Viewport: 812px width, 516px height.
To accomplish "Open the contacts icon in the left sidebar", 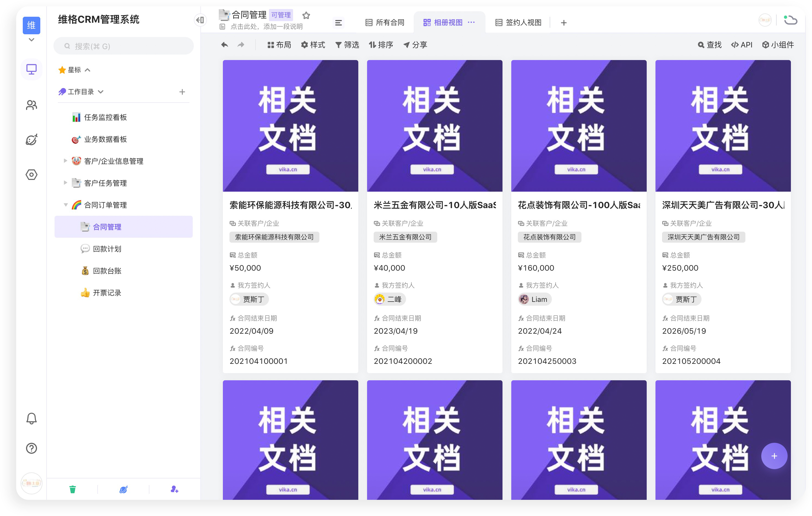I will 31,105.
